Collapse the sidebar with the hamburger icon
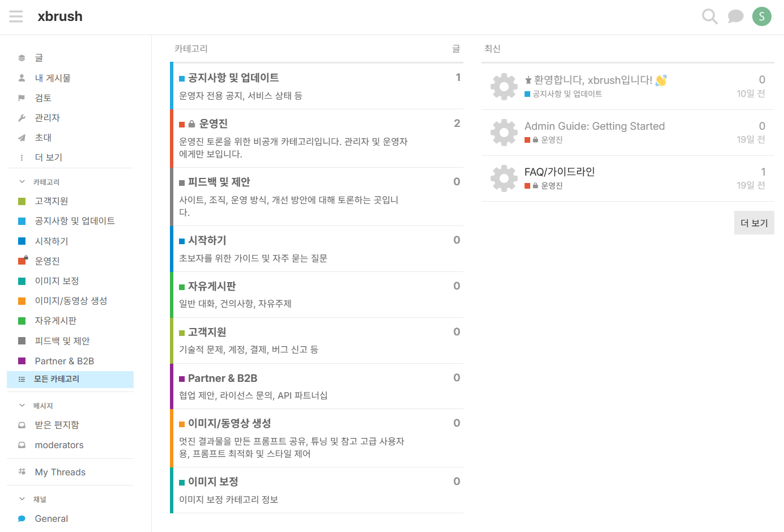The image size is (784, 532). click(16, 16)
